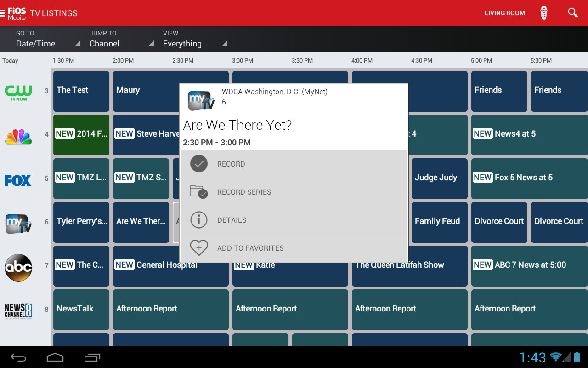The width and height of the screenshot is (588, 368).
Task: Open the Divorce Court tile at 5:00 PM
Action: 499,222
